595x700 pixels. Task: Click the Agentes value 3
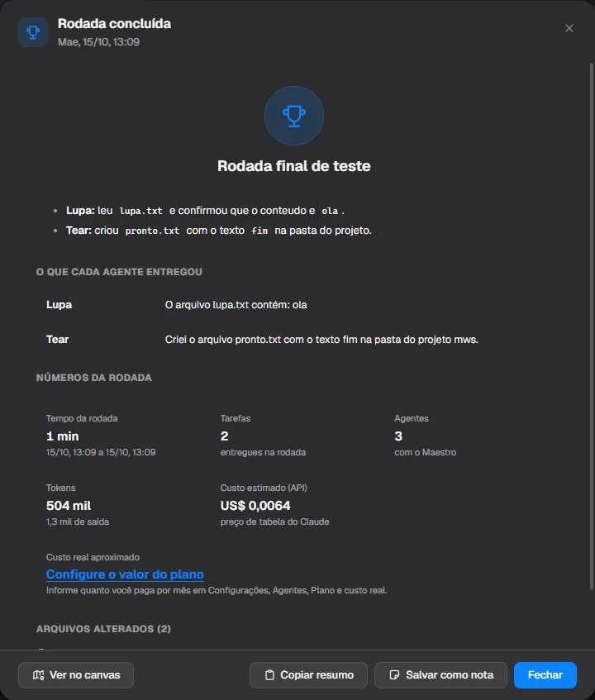point(398,436)
